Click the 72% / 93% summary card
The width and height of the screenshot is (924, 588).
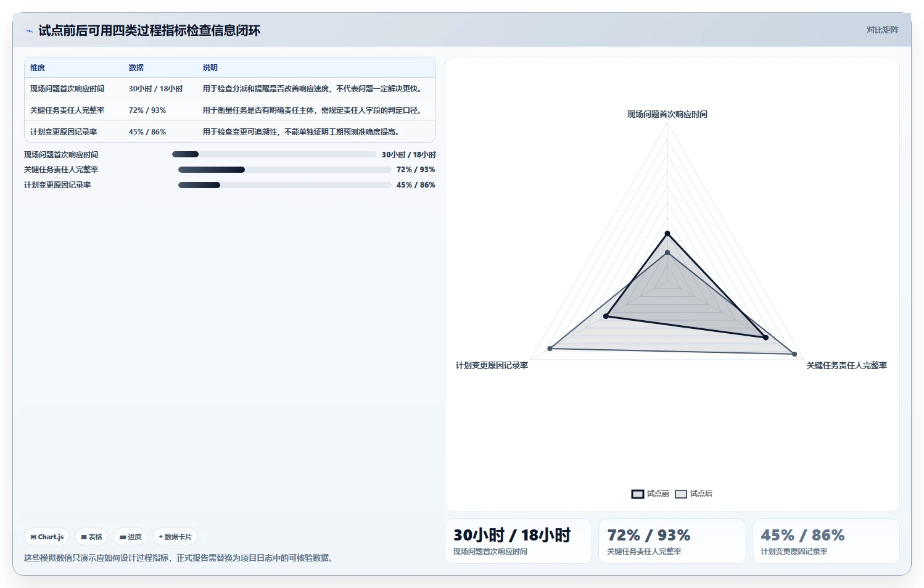(672, 541)
